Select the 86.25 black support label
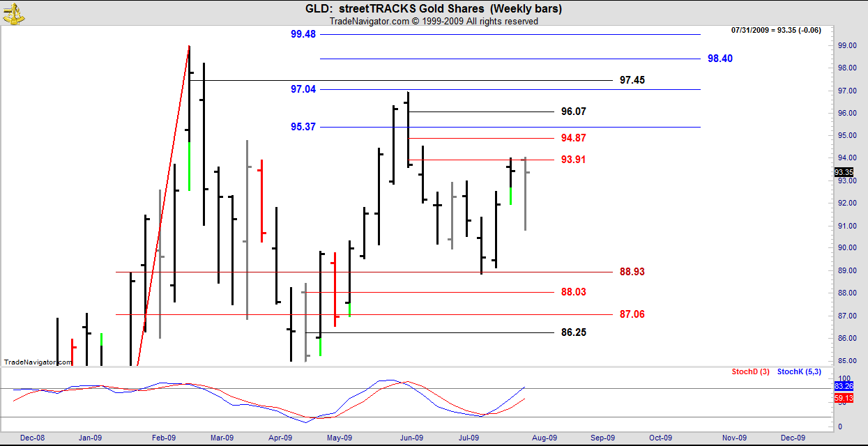 point(573,332)
